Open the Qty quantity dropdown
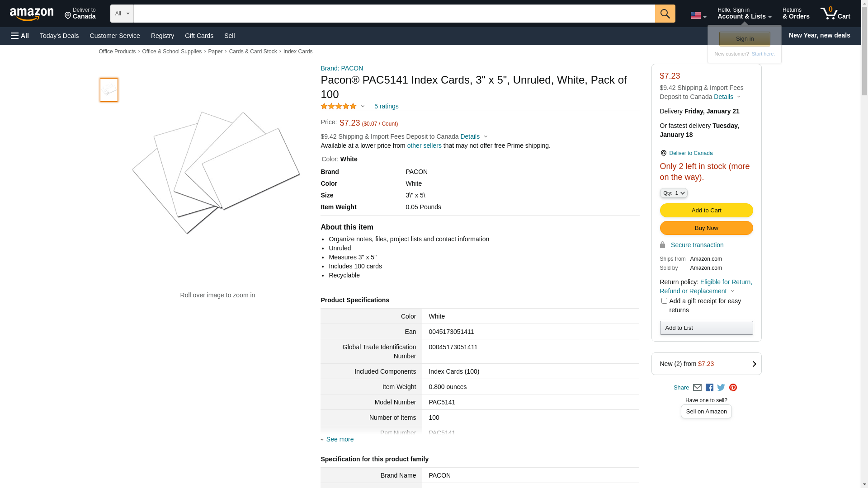The image size is (868, 488). click(674, 193)
